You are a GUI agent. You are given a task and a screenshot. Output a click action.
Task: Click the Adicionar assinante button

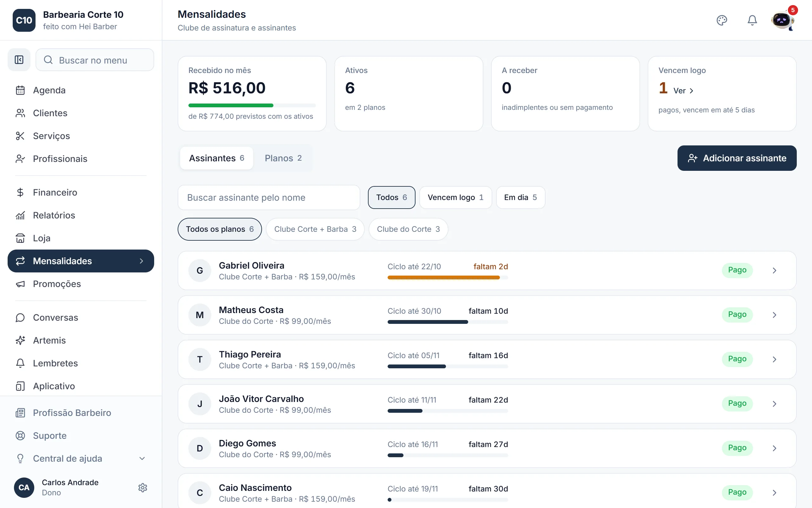[737, 158]
